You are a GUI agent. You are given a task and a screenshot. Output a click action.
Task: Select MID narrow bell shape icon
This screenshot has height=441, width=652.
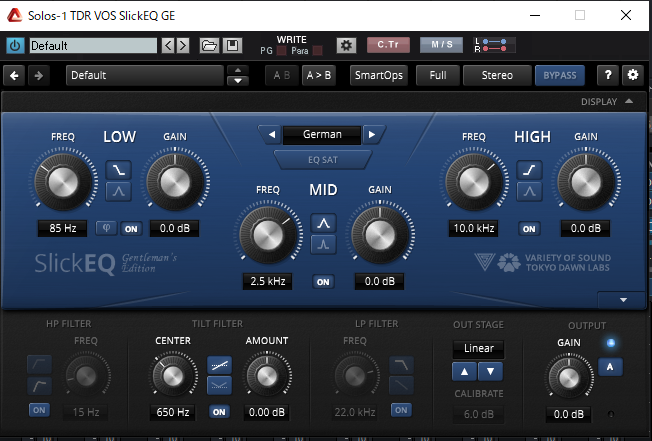tap(324, 244)
